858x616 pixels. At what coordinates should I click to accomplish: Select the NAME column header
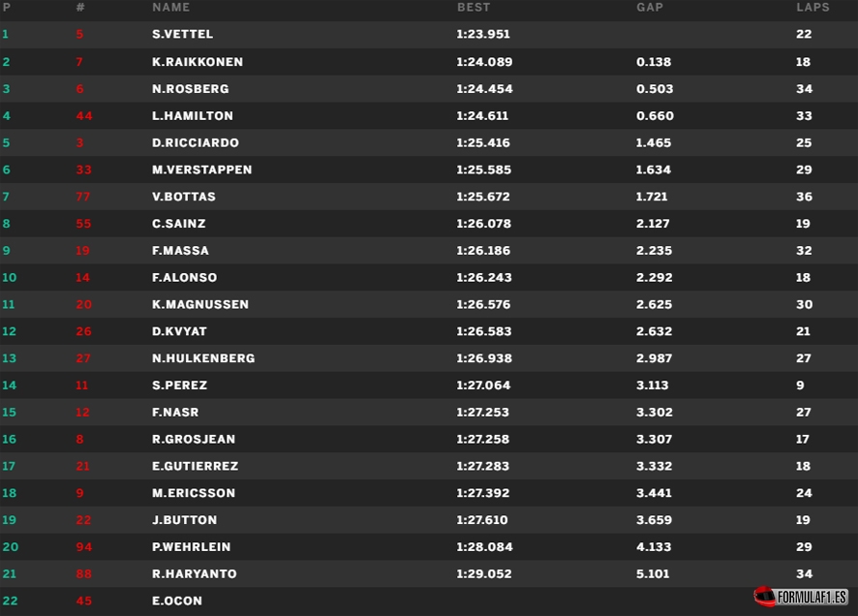170,7
